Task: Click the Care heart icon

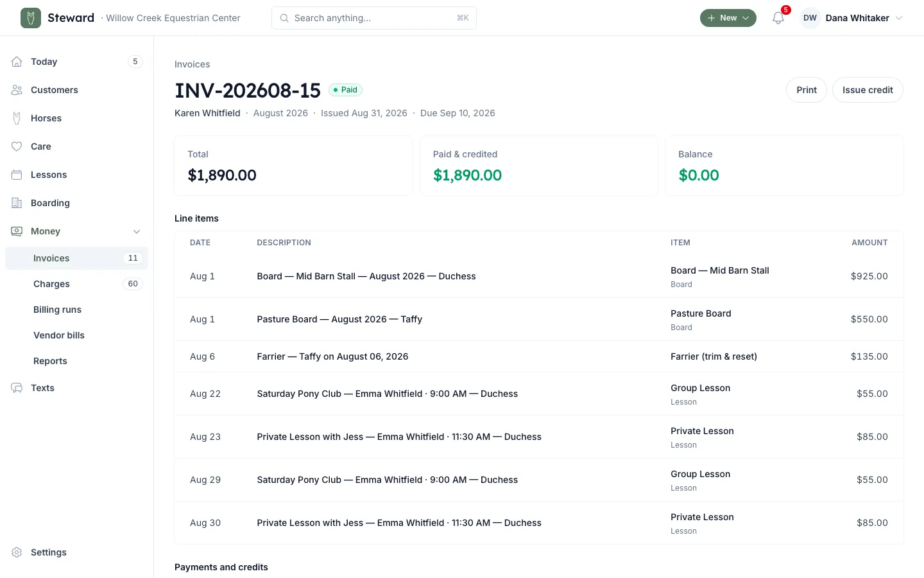Action: (17, 146)
